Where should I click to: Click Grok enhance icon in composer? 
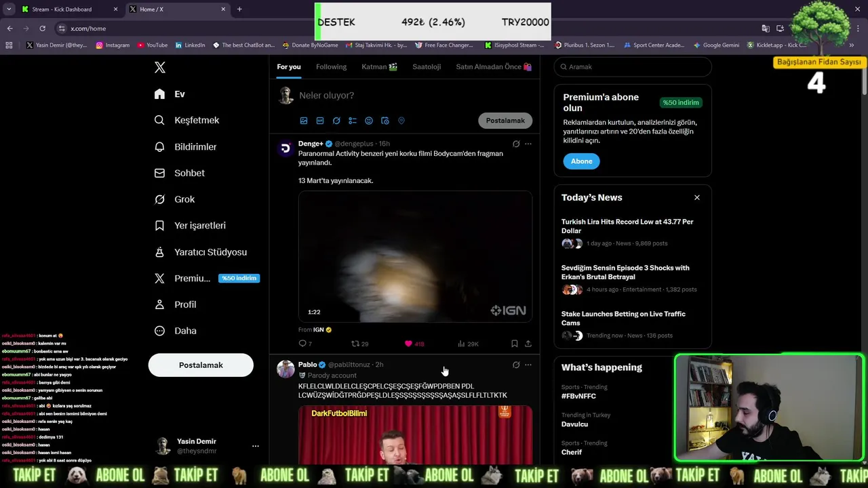336,121
